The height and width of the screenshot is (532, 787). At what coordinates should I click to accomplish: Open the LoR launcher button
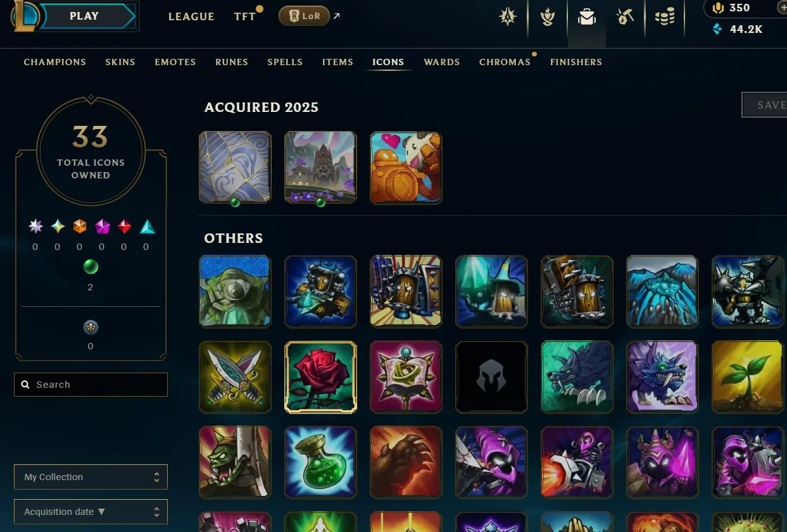[304, 16]
